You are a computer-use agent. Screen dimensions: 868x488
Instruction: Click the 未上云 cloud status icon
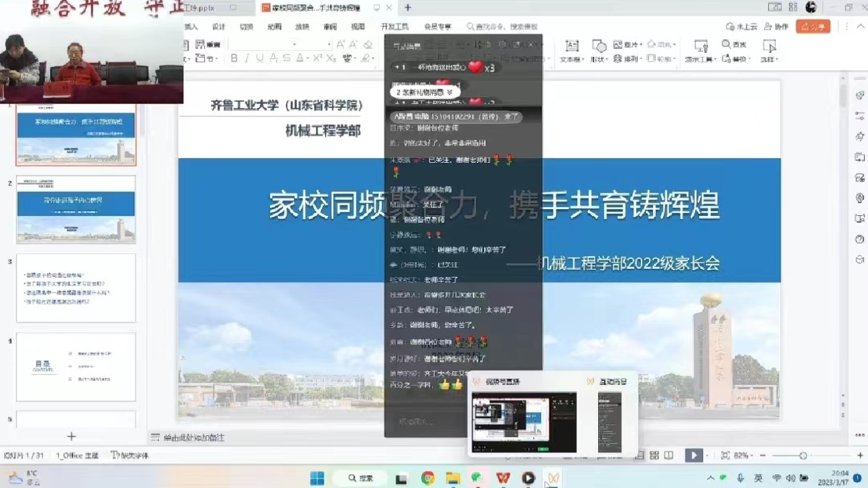tap(741, 26)
